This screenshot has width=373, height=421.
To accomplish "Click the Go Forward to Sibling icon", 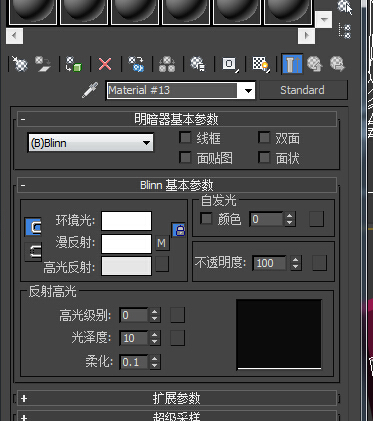I will [337, 63].
